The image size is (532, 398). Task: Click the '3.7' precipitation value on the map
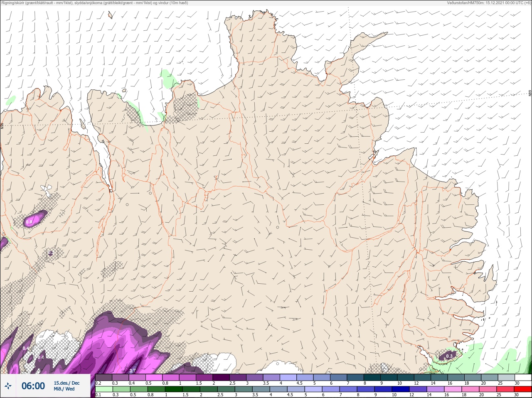[x=133, y=371]
